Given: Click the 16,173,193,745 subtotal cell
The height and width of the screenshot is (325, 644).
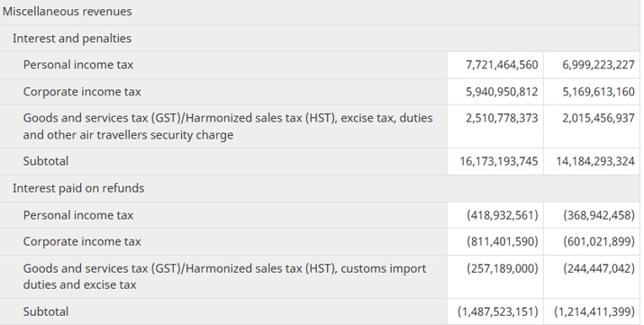Looking at the screenshot, I should coord(495,161).
